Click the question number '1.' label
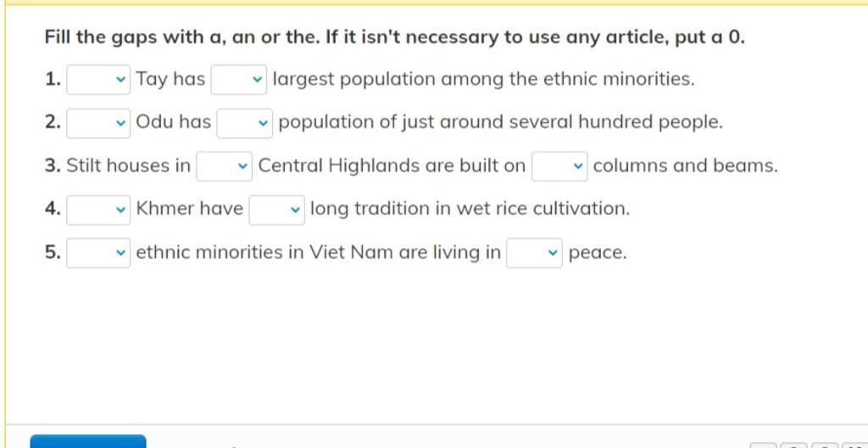868x448 pixels. [x=53, y=80]
